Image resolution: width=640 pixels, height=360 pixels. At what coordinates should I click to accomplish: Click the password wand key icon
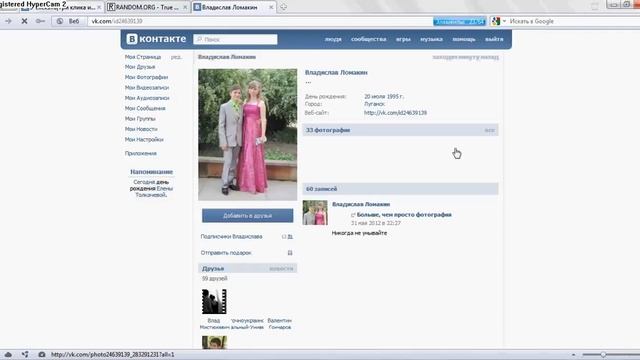point(40,21)
